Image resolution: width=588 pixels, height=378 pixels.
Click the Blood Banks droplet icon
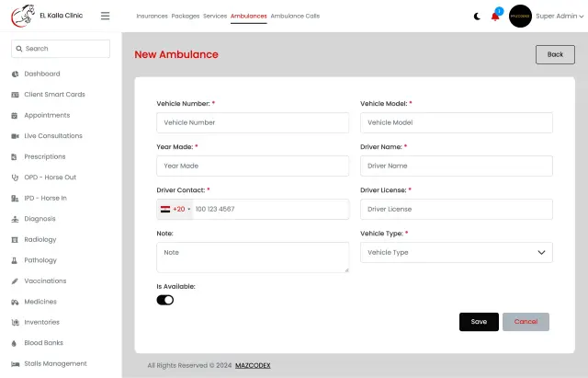[15, 343]
